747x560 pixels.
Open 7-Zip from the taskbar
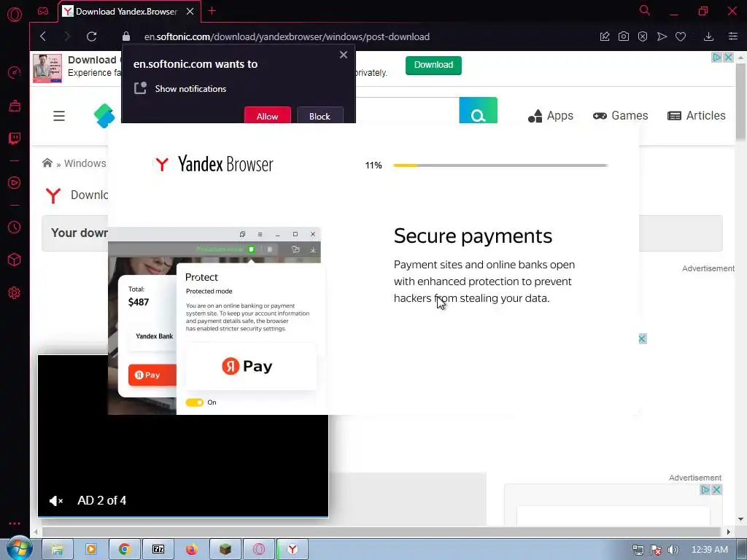coord(158,549)
